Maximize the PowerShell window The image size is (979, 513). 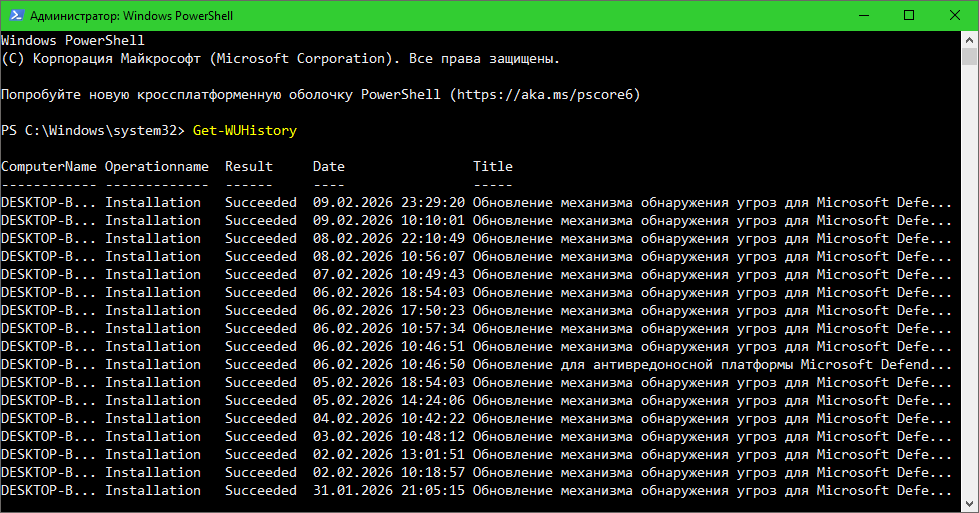[908, 16]
